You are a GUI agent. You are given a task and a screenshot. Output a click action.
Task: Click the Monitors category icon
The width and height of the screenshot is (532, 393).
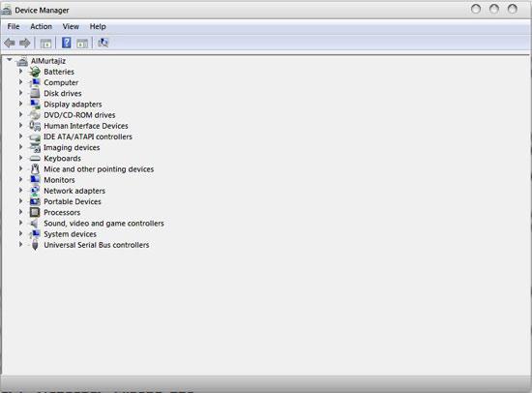coord(35,180)
